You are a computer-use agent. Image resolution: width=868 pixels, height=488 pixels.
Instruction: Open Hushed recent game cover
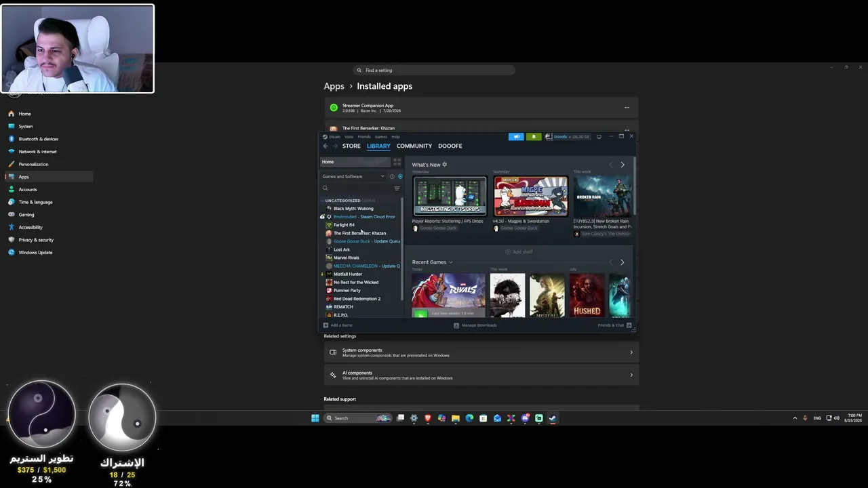pos(587,295)
